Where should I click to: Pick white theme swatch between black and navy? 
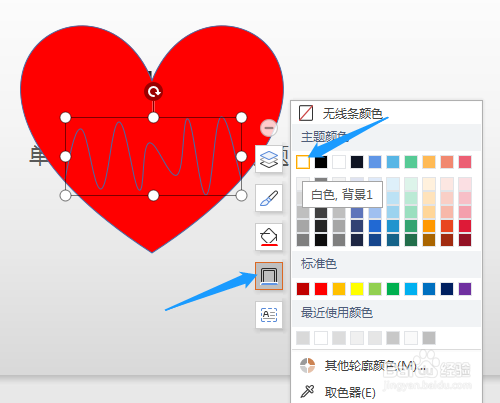click(x=339, y=162)
